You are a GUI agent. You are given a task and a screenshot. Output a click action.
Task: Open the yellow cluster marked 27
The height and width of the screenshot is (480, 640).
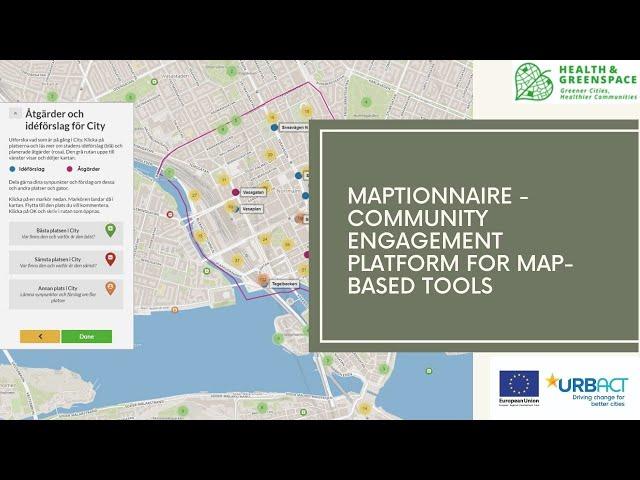(195, 196)
